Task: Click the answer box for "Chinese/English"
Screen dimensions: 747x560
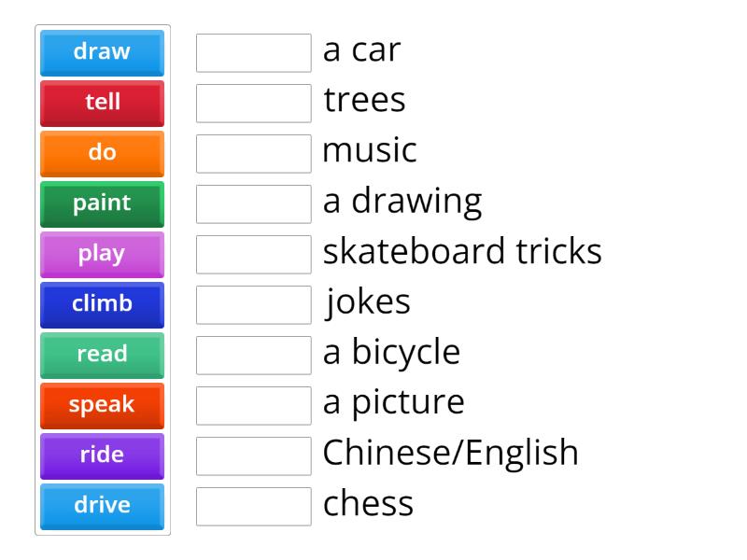Action: point(254,456)
